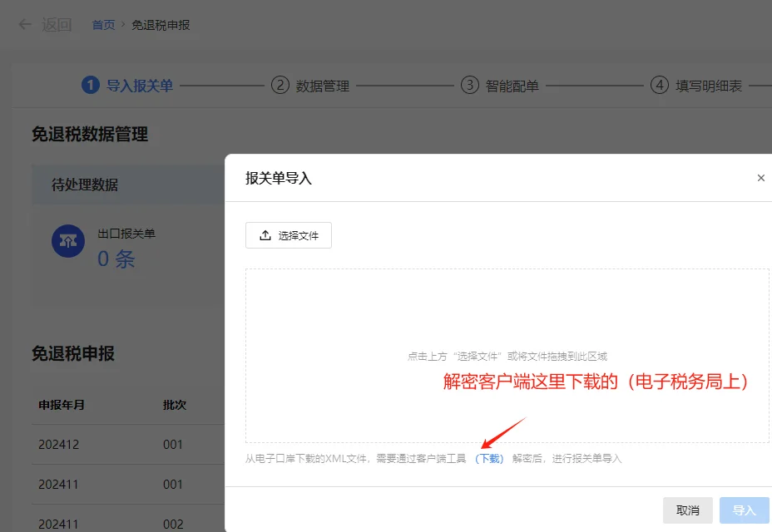The height and width of the screenshot is (532, 772).
Task: Select step 1 导入报关单 circle
Action: [x=91, y=85]
